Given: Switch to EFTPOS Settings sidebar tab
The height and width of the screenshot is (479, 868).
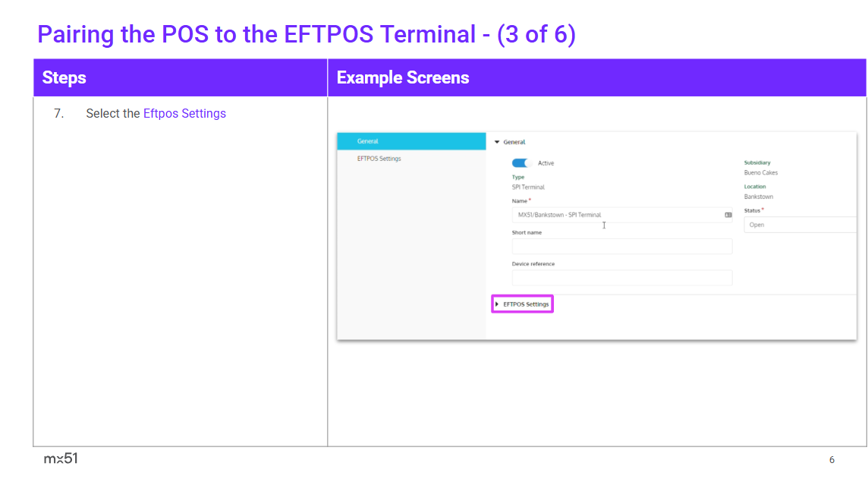Looking at the screenshot, I should [x=379, y=159].
